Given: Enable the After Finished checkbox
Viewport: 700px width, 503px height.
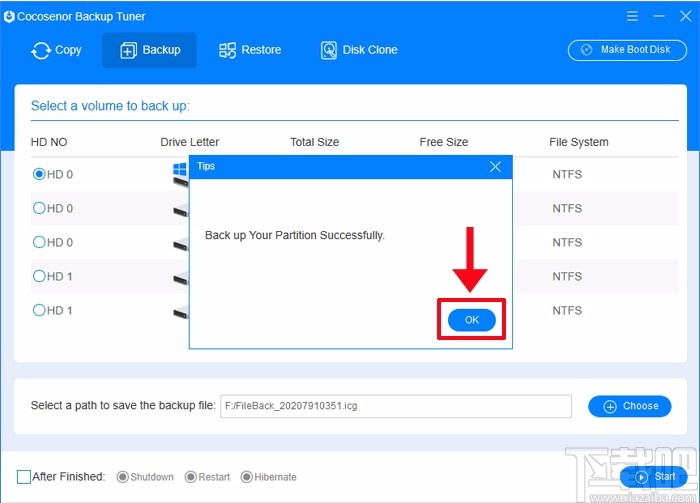Looking at the screenshot, I should [24, 477].
